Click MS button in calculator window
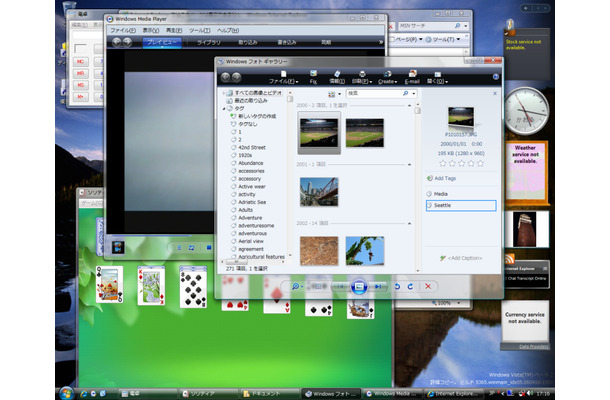The image size is (610, 400). click(81, 85)
